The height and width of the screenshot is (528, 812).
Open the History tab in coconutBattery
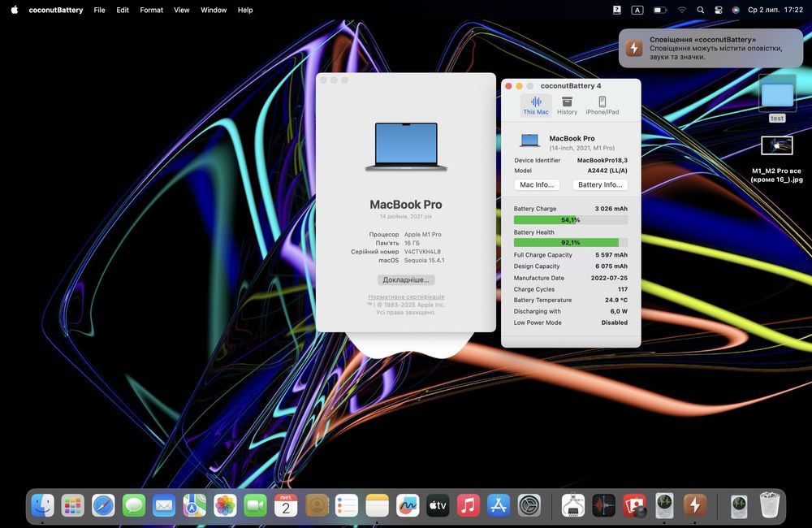click(567, 105)
